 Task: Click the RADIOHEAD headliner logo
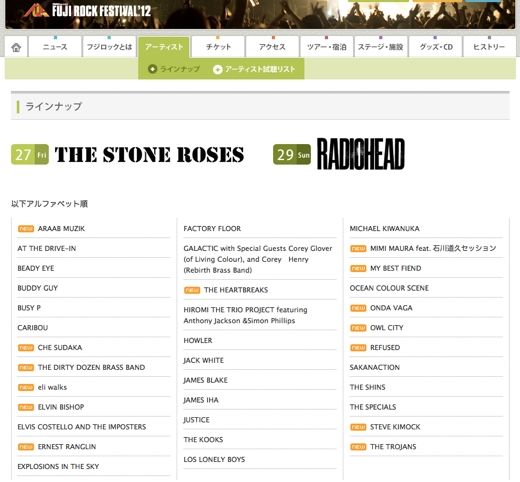coord(361,154)
